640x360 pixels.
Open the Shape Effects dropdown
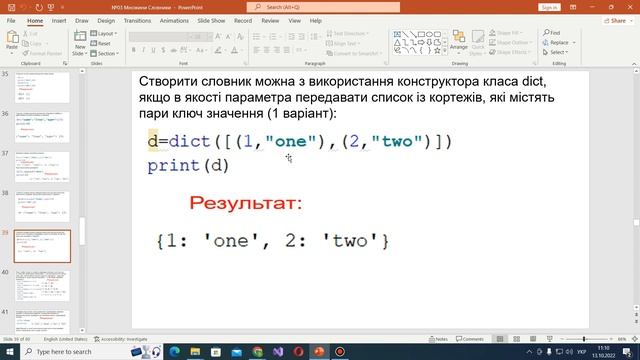pos(510,52)
